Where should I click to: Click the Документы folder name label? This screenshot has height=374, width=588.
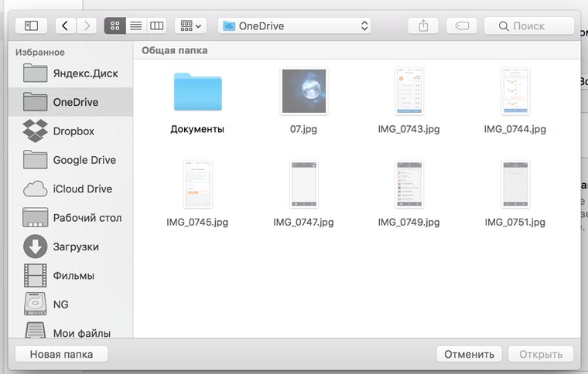click(x=197, y=129)
